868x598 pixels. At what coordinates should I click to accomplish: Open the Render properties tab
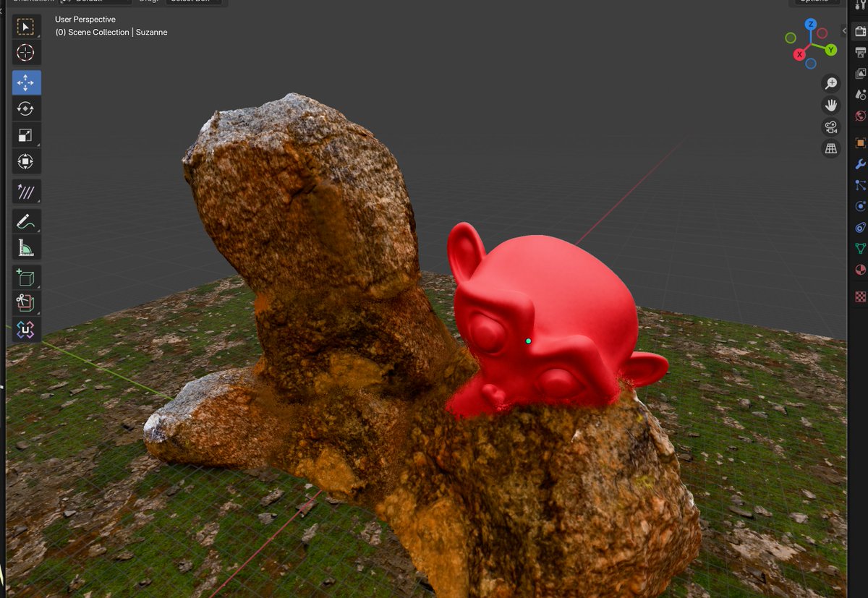tap(860, 31)
